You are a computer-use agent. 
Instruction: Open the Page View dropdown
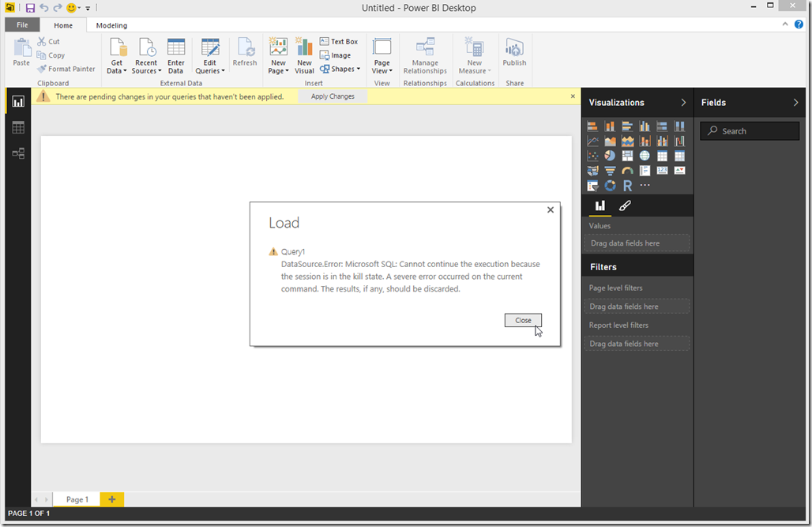click(x=382, y=56)
